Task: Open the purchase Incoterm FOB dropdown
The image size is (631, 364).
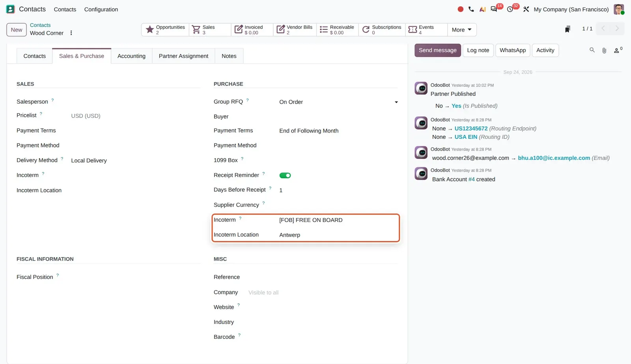Action: tap(338, 220)
